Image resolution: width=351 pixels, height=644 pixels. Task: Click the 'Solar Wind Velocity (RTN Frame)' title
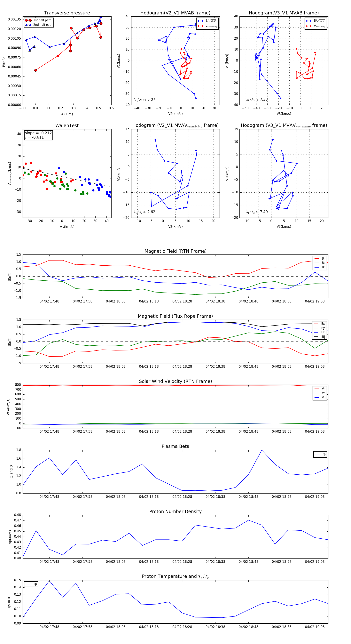tap(175, 381)
